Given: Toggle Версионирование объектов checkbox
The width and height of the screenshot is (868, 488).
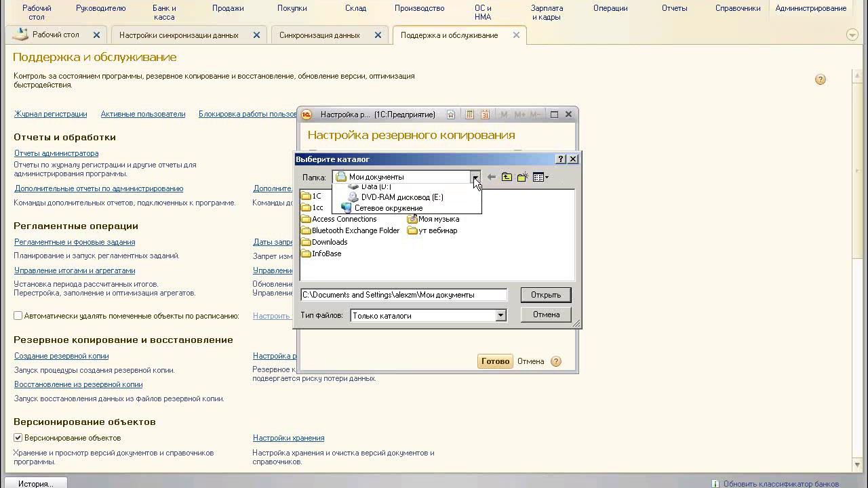Looking at the screenshot, I should pyautogui.click(x=18, y=438).
